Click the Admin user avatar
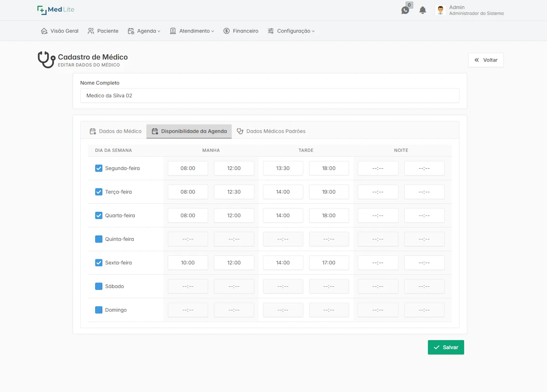 click(x=440, y=10)
